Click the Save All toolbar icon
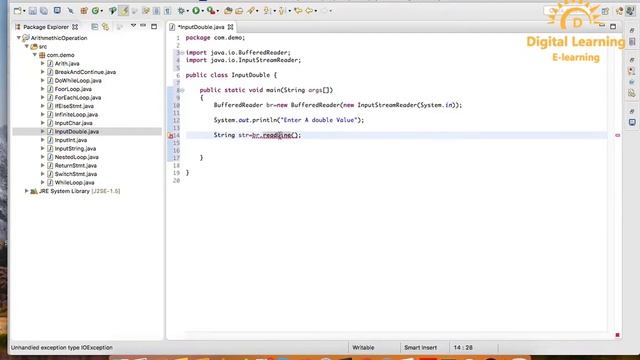 pos(44,11)
